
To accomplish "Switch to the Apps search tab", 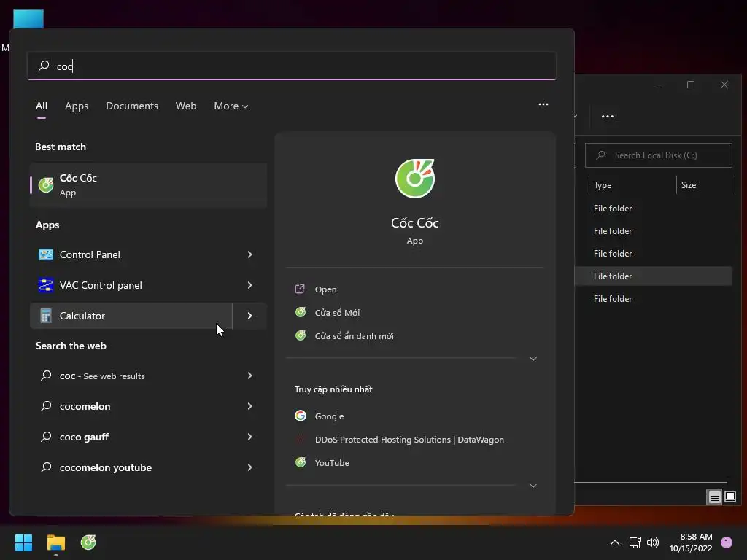I will point(77,106).
